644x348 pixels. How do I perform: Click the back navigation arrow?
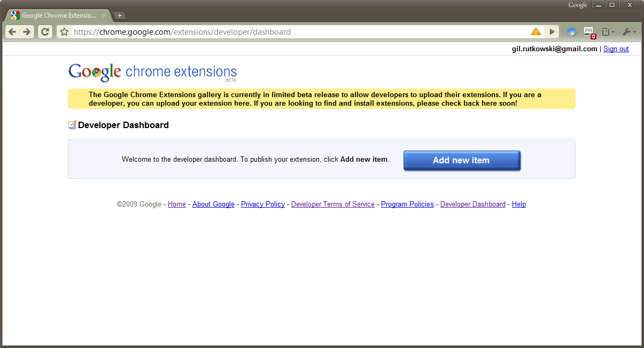tap(12, 31)
